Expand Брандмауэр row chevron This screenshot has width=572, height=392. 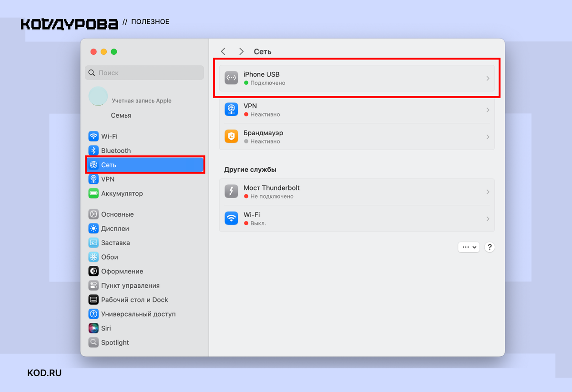click(x=488, y=137)
